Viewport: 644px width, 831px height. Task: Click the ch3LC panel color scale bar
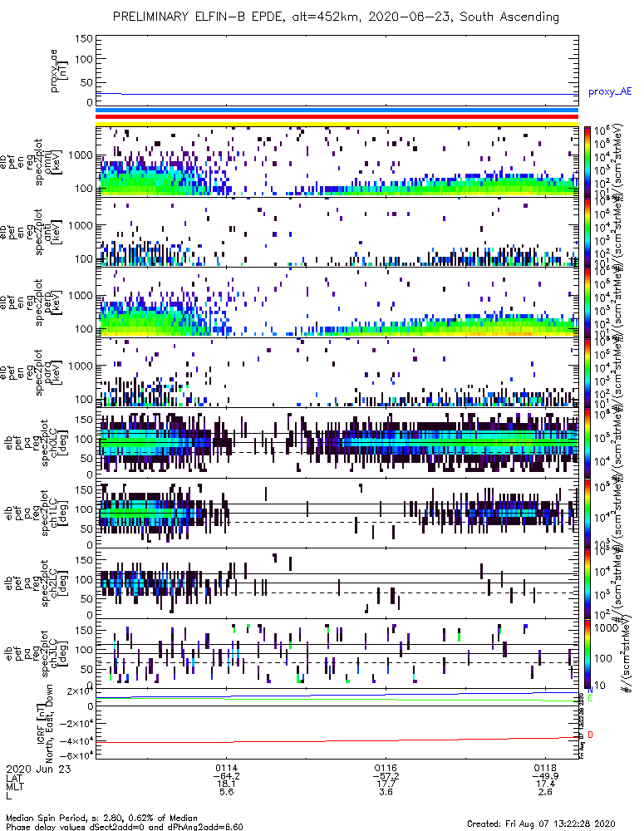[587, 654]
